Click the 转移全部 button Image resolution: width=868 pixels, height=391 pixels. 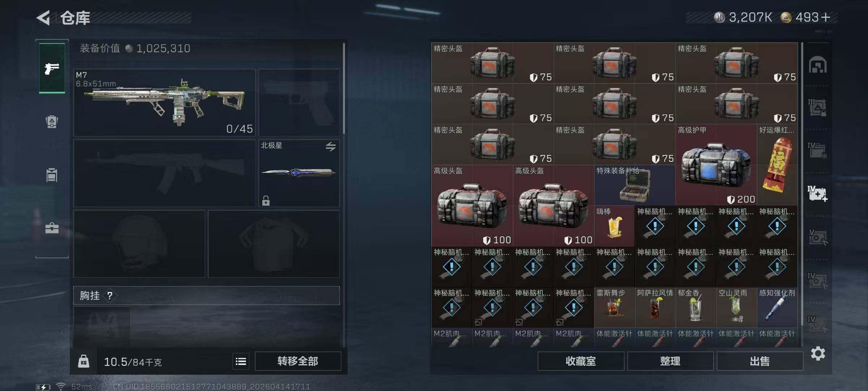[x=298, y=361]
